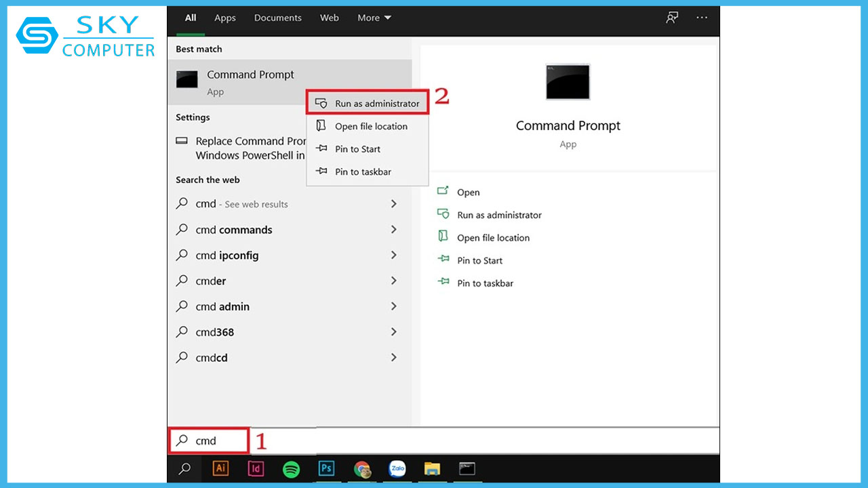Select Command Prompt best match result
This screenshot has height=488, width=868.
click(289, 81)
